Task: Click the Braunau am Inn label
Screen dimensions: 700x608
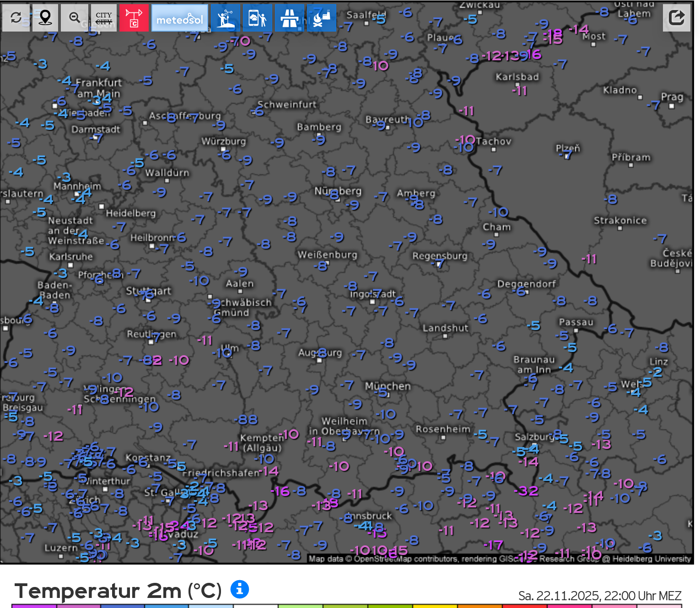Action: 534,364
